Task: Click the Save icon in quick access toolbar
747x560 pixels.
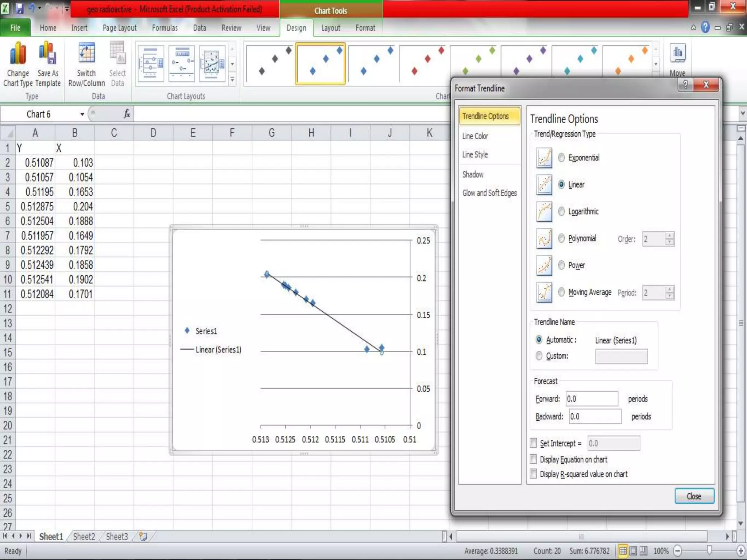Action: click(19, 8)
